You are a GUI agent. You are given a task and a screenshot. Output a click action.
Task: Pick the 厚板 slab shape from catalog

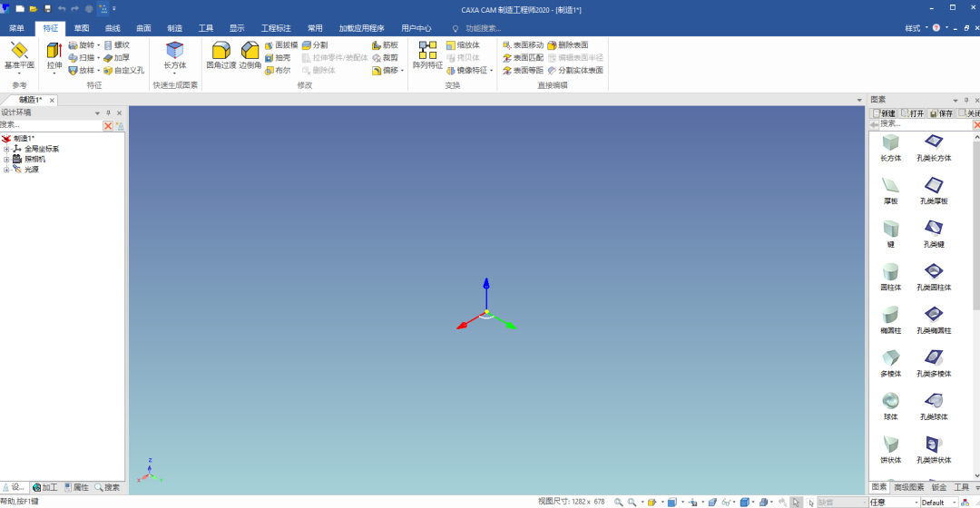click(891, 191)
